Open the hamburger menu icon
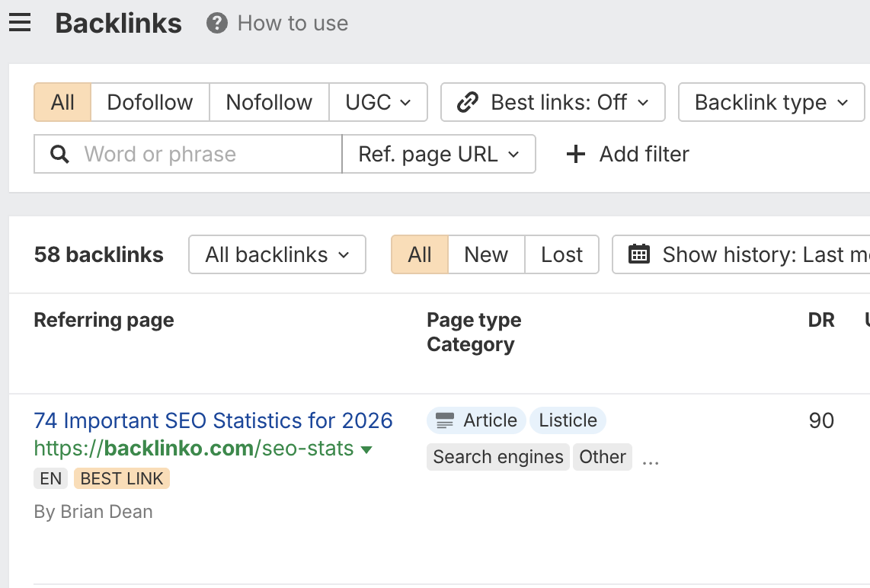 20,24
